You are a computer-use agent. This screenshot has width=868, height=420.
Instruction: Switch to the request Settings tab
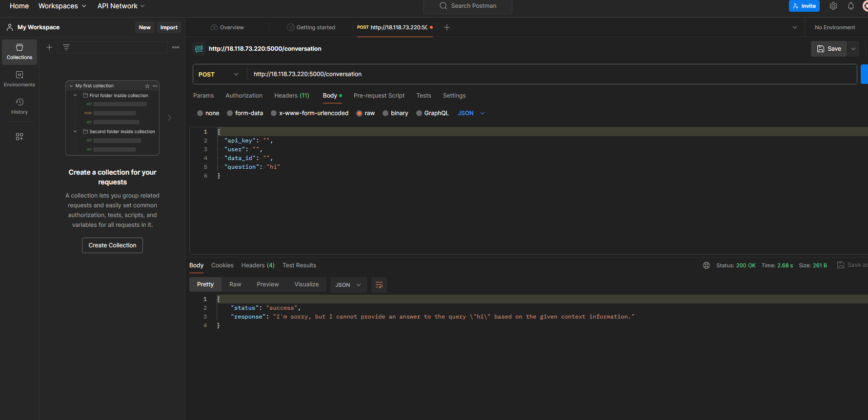point(454,96)
